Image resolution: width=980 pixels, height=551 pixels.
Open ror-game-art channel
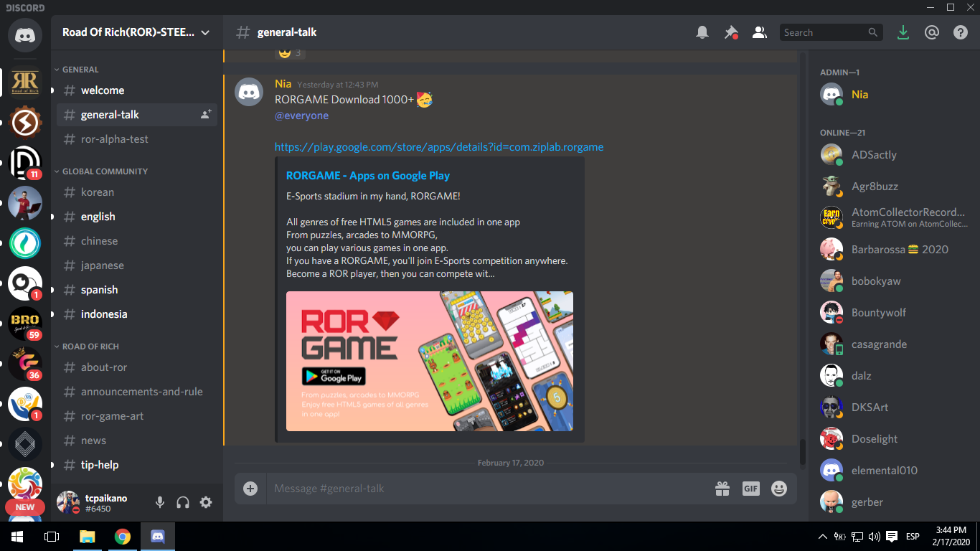[x=137, y=416]
